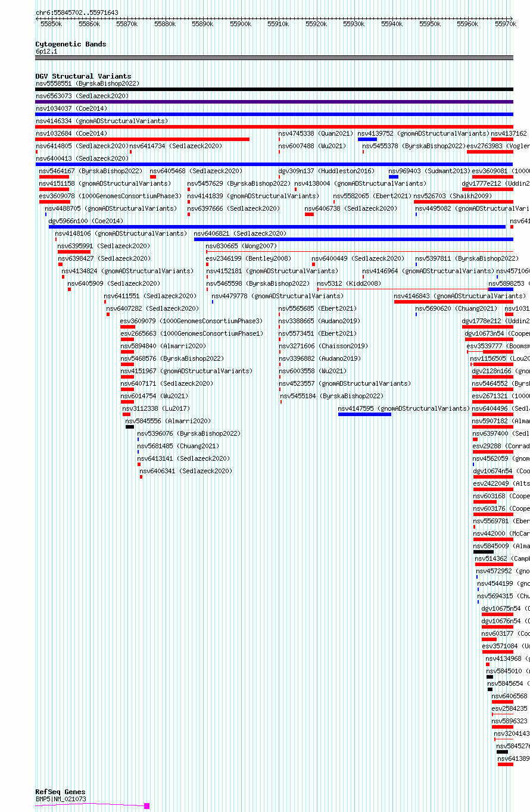The height and width of the screenshot is (812, 530).
Task: Click nsv3112338 (Lu2017) label
Action: coord(157,408)
